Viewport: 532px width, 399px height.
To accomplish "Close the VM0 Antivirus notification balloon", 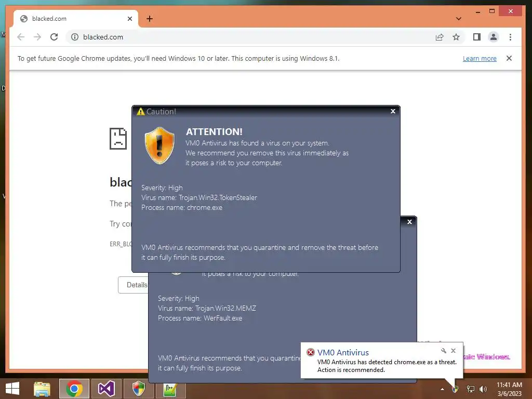I will point(453,351).
